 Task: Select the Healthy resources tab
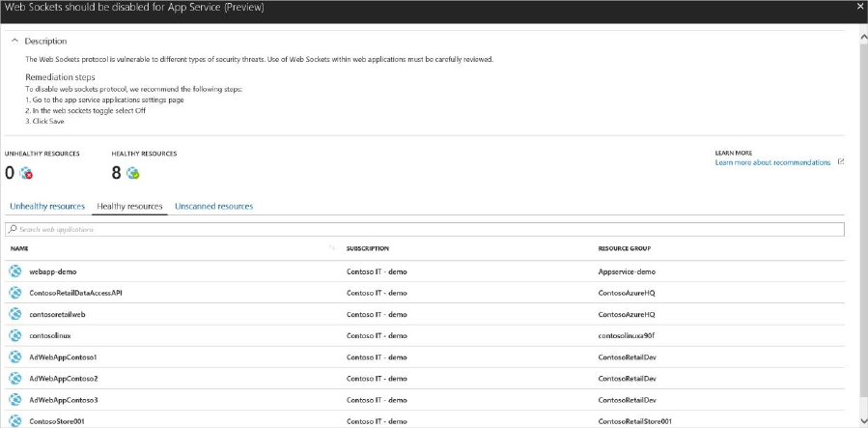click(129, 207)
